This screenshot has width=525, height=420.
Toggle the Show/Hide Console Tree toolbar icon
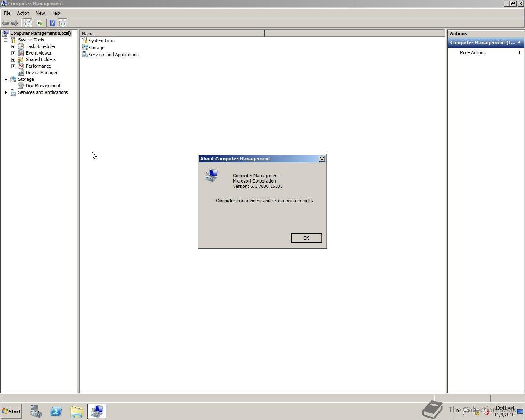coord(27,23)
